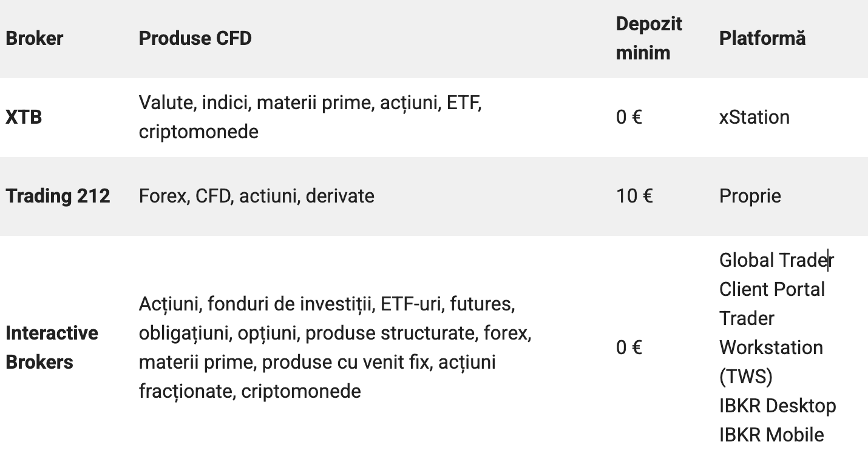This screenshot has width=868, height=456.
Task: Select the Depozit minim column header
Action: (x=649, y=38)
